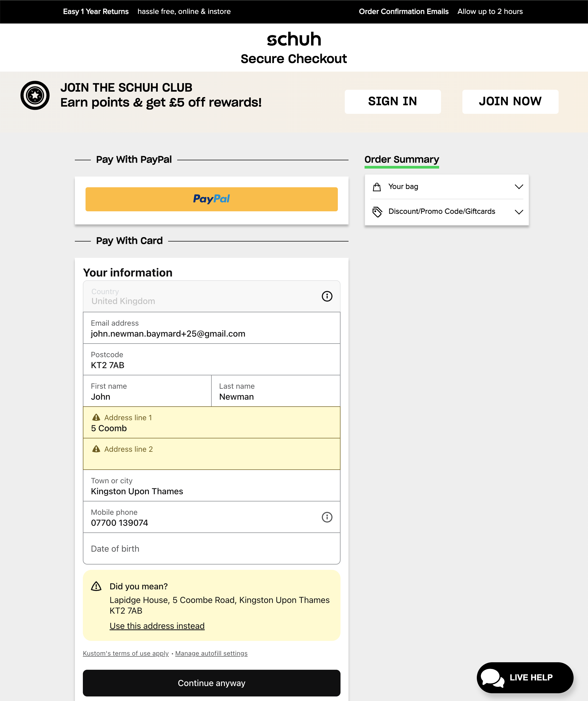
Task: Open Kustom's terms of use link
Action: [126, 653]
